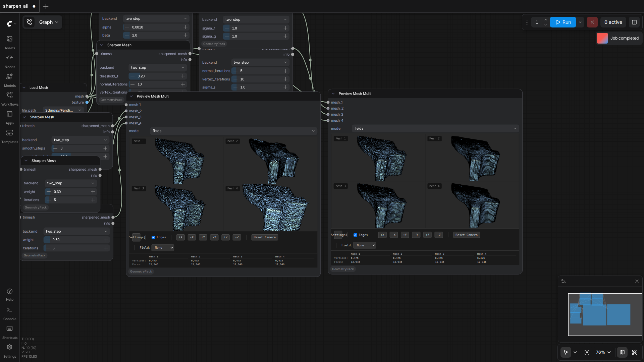This screenshot has height=362, width=644.
Task: Click the -Z view button in right preview
Action: tap(439, 235)
